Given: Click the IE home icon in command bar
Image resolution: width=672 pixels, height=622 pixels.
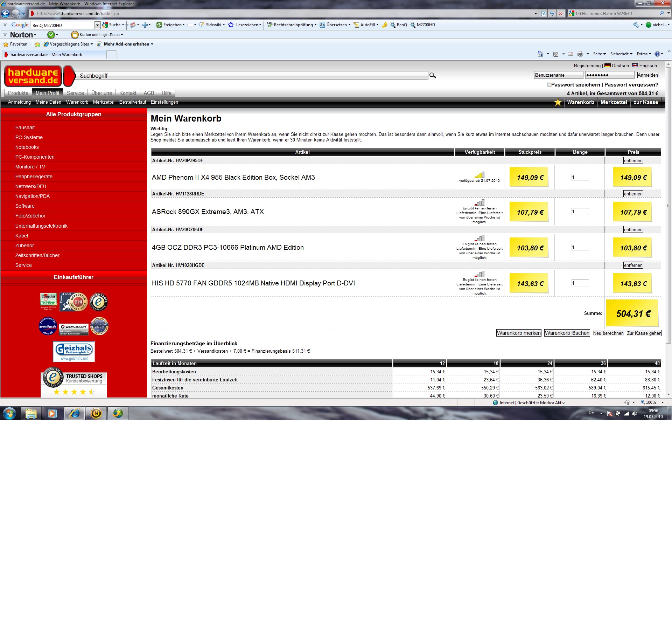Looking at the screenshot, I should (x=540, y=54).
